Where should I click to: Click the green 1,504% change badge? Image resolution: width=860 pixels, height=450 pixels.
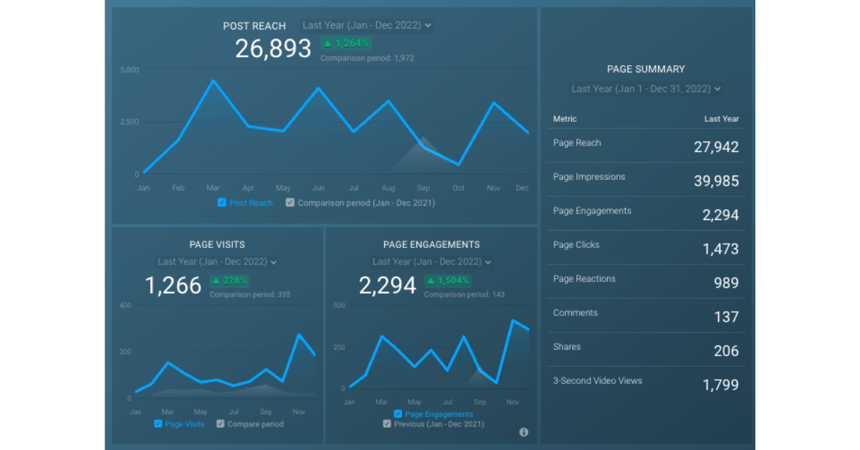coord(449,280)
